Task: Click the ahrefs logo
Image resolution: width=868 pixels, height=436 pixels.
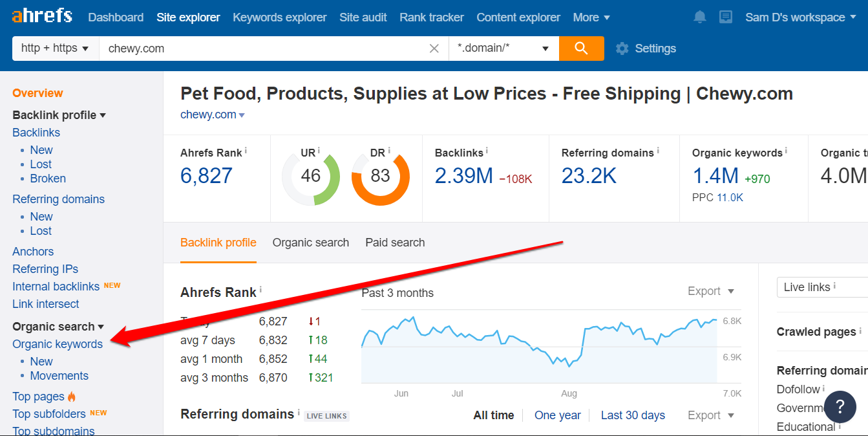Action: point(42,16)
